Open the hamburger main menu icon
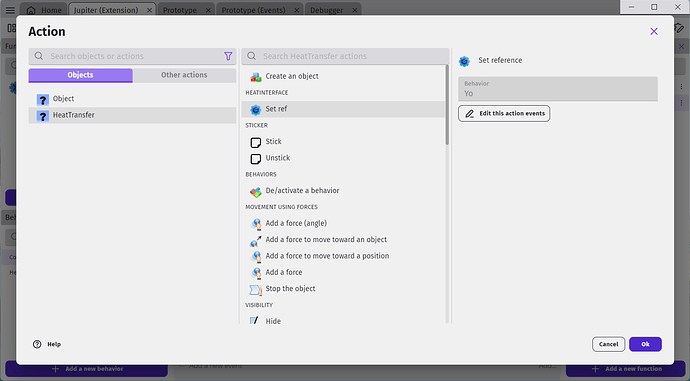The height and width of the screenshot is (381, 690). (x=10, y=10)
